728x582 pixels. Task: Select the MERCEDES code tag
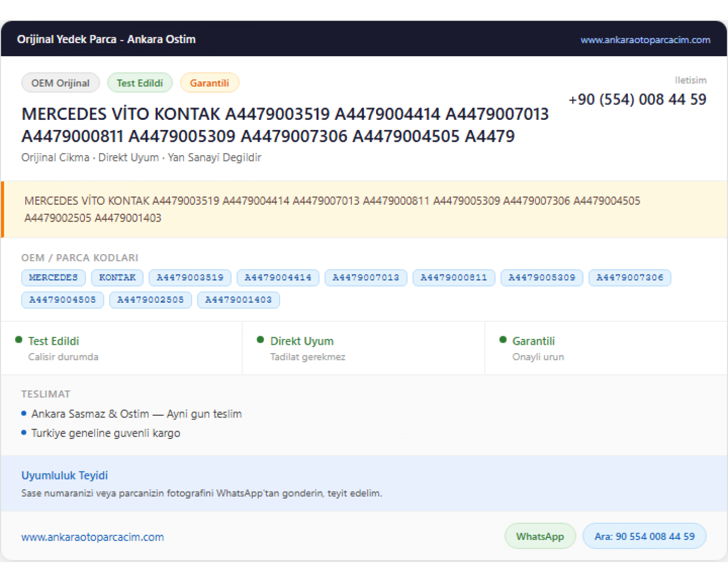53,277
